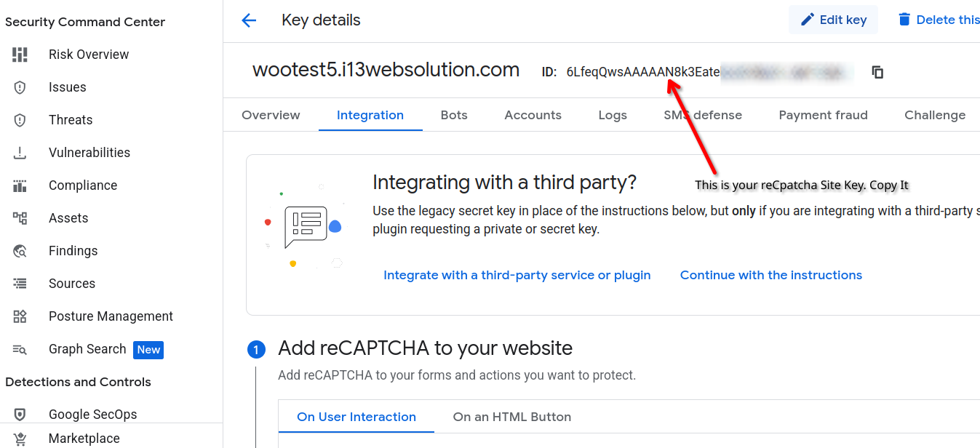Open the Payment fraud tab

click(823, 115)
